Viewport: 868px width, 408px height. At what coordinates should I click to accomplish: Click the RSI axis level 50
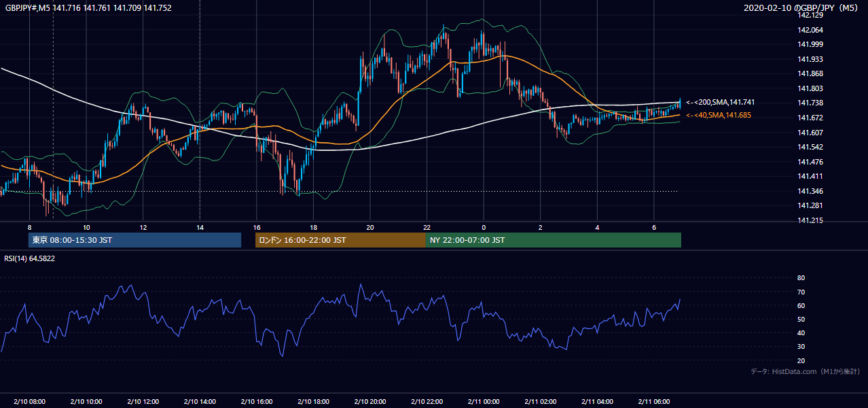801,319
